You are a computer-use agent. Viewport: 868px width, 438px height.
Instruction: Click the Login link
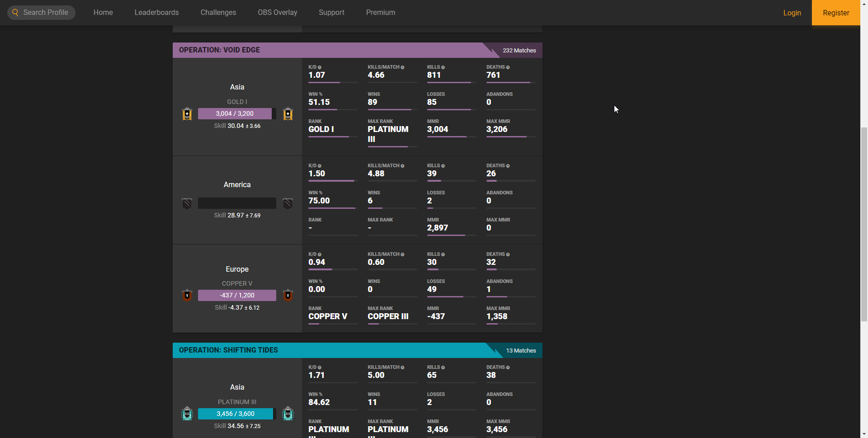click(x=792, y=13)
